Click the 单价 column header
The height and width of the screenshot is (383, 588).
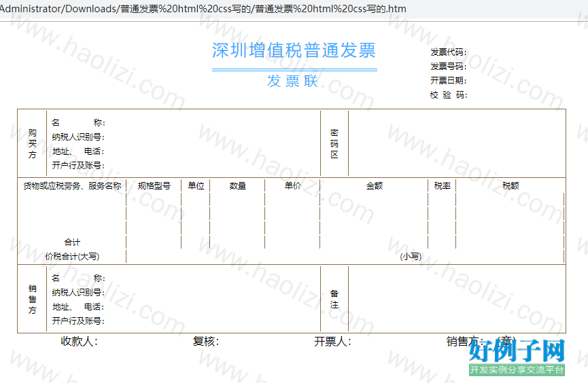pos(292,186)
